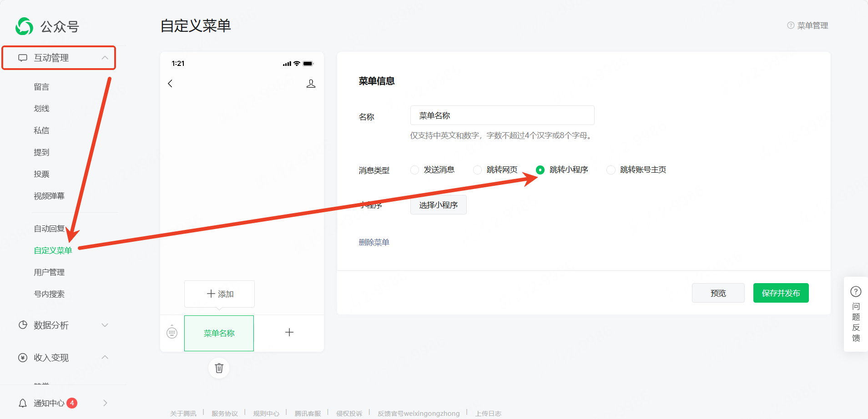The height and width of the screenshot is (419, 868).
Task: Select the 菜单名称 tab in phone preview
Action: point(219,333)
